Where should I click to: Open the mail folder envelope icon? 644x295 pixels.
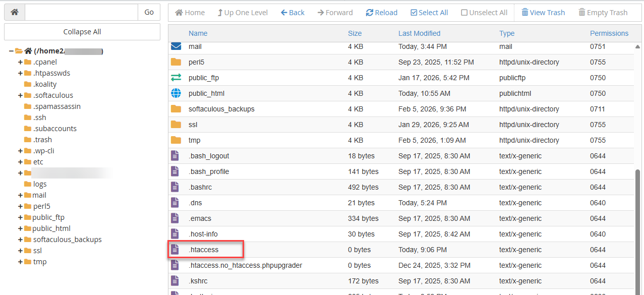pos(175,46)
